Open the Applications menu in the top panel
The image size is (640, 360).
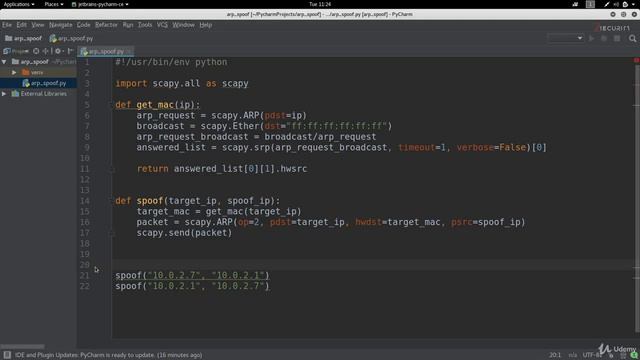[19, 4]
